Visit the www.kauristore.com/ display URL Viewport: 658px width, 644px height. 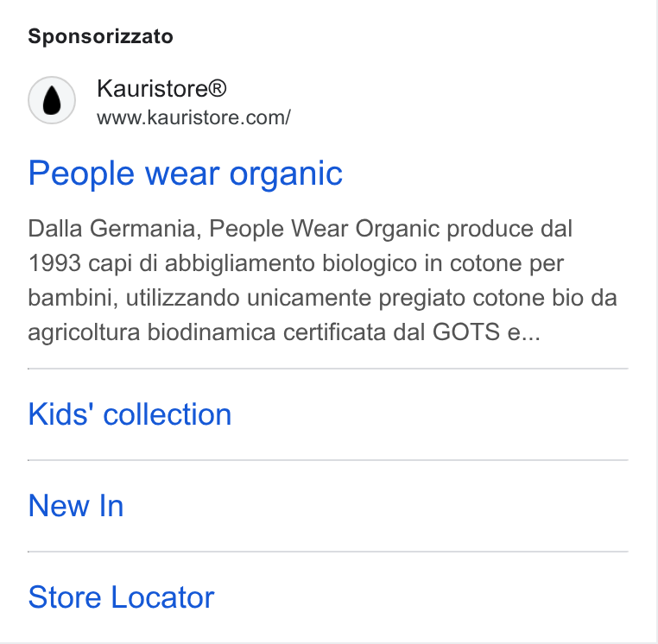pos(193,117)
